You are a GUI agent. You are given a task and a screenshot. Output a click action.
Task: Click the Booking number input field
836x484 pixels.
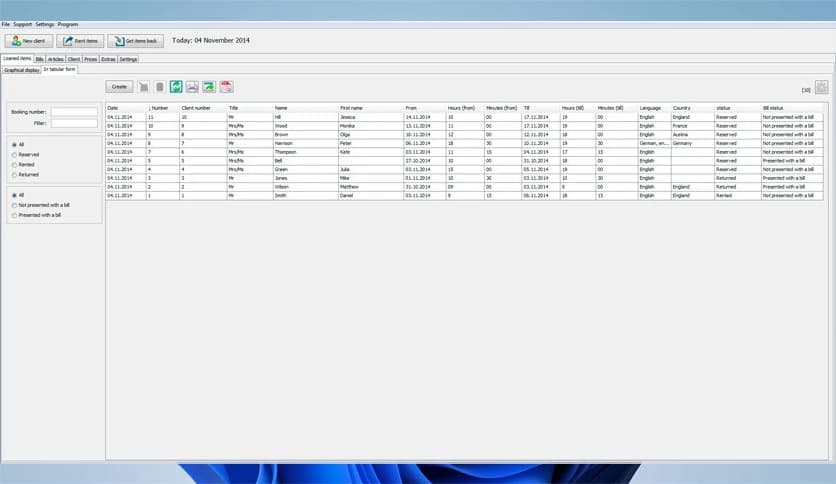[74, 112]
